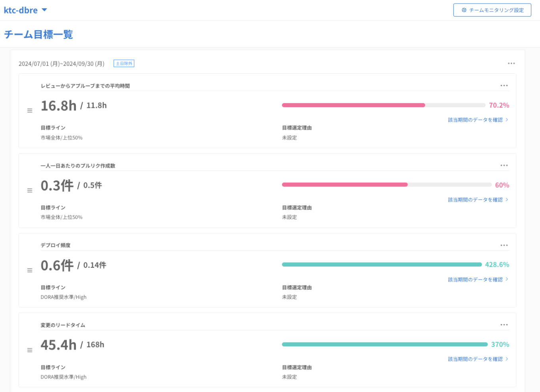Grab drag handle of the 16.8h card

[30, 111]
